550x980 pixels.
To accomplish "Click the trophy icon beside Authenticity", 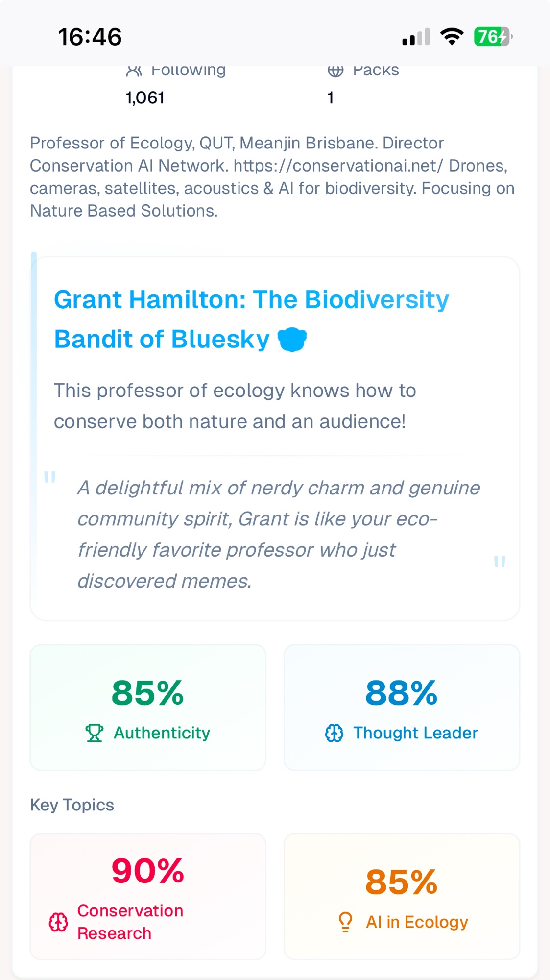I will pos(94,733).
